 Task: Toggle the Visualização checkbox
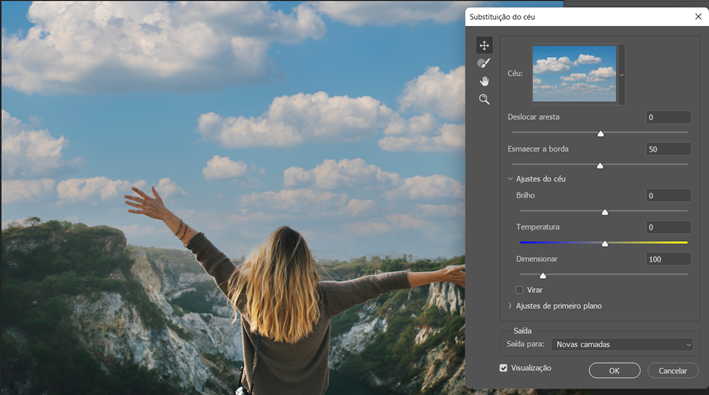[x=503, y=368]
